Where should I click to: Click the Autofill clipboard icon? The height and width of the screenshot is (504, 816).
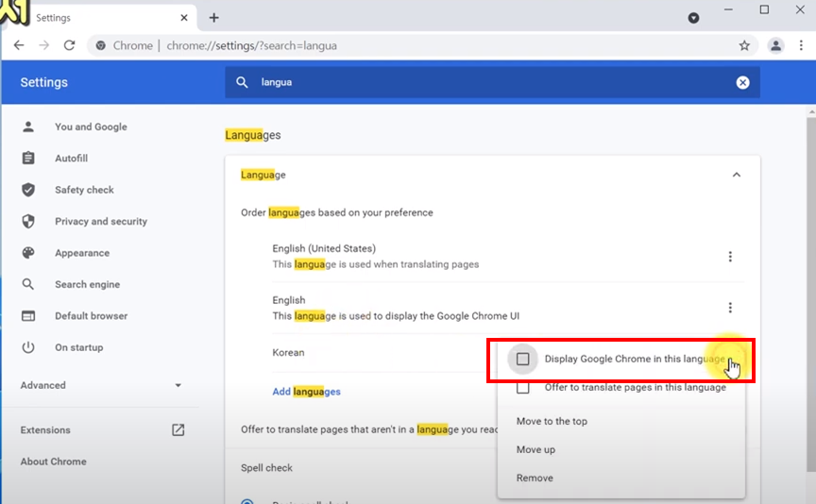point(28,159)
